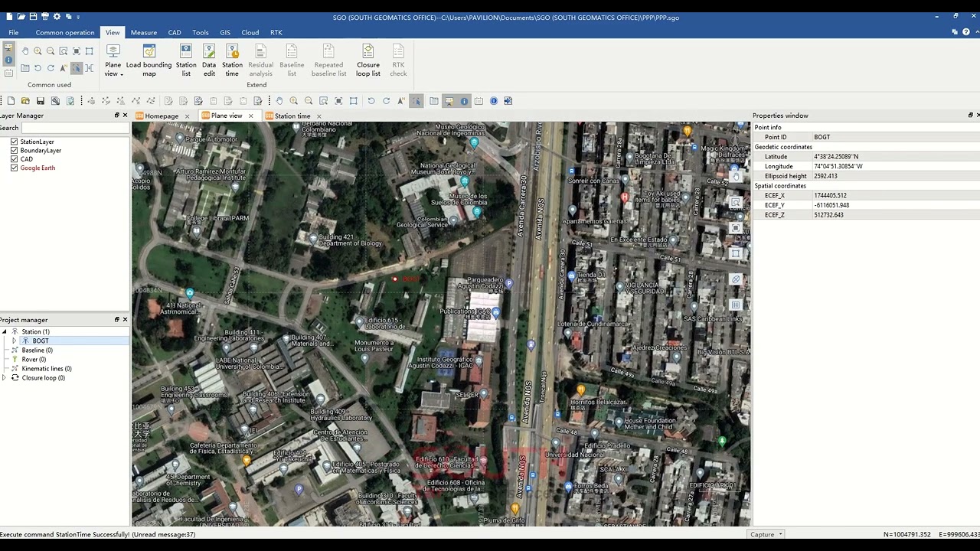Float the Project manager panel

116,320
